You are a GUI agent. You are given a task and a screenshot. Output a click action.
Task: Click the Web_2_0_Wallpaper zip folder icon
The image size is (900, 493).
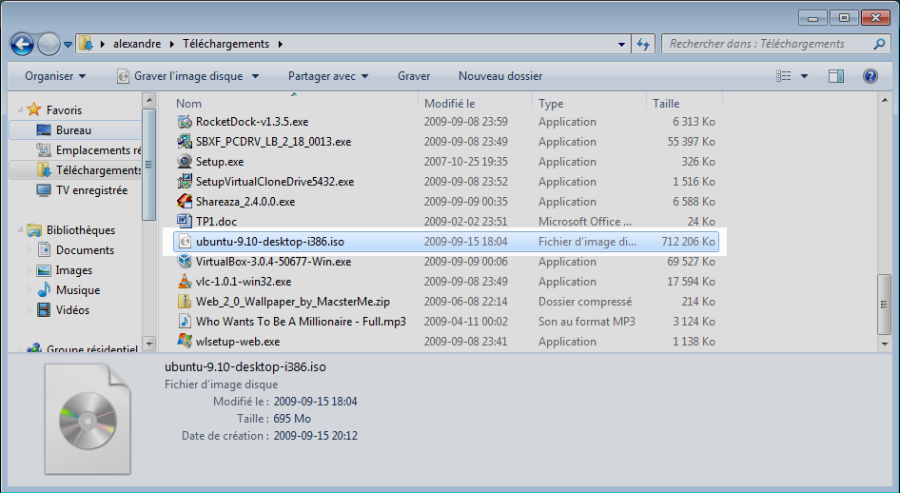184,301
